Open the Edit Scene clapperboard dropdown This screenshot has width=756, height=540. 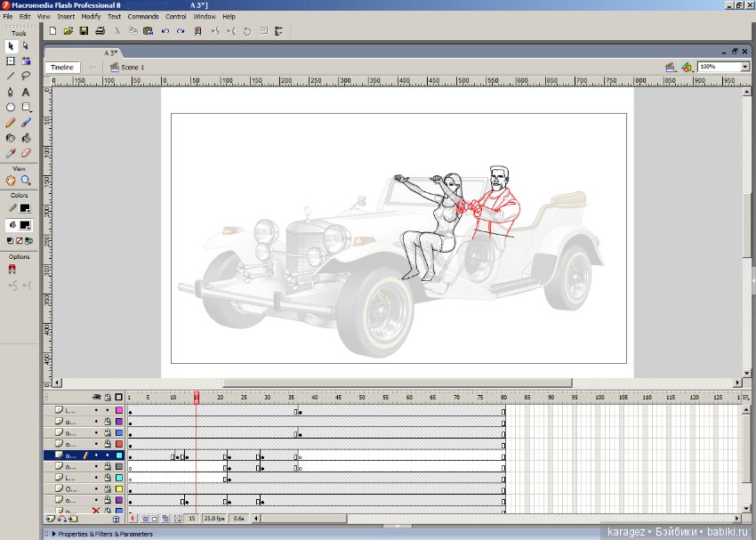669,67
